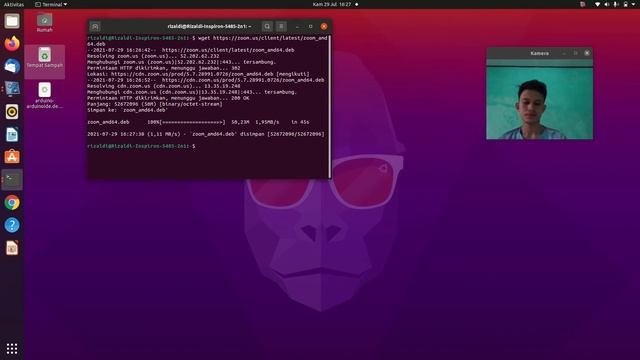Click the new tab button in Terminal
The width and height of the screenshot is (640, 360).
coord(95,26)
